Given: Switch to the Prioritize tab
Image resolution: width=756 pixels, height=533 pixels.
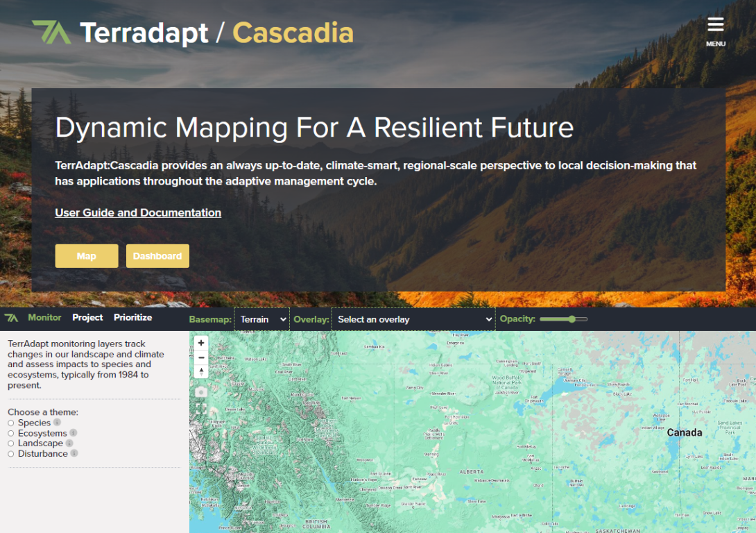Looking at the screenshot, I should click(x=132, y=317).
